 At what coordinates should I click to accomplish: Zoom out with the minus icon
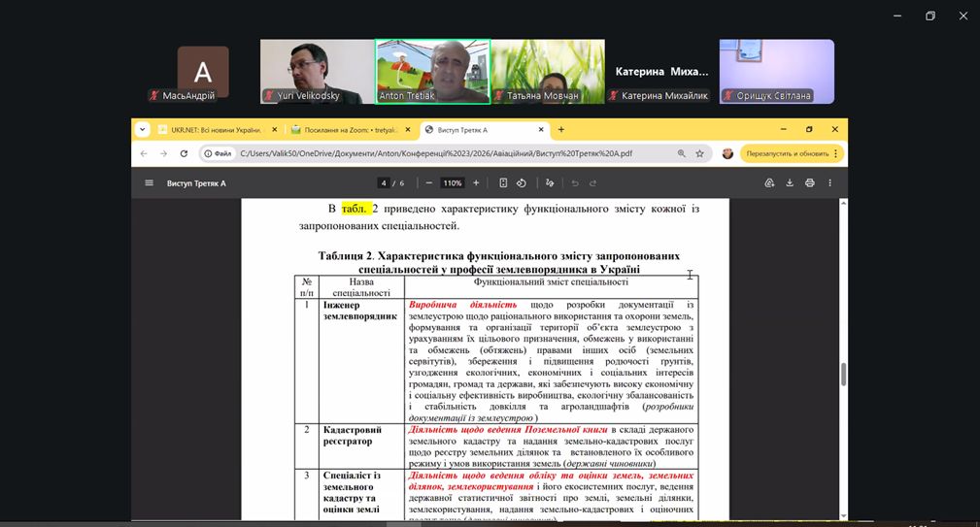pyautogui.click(x=428, y=182)
